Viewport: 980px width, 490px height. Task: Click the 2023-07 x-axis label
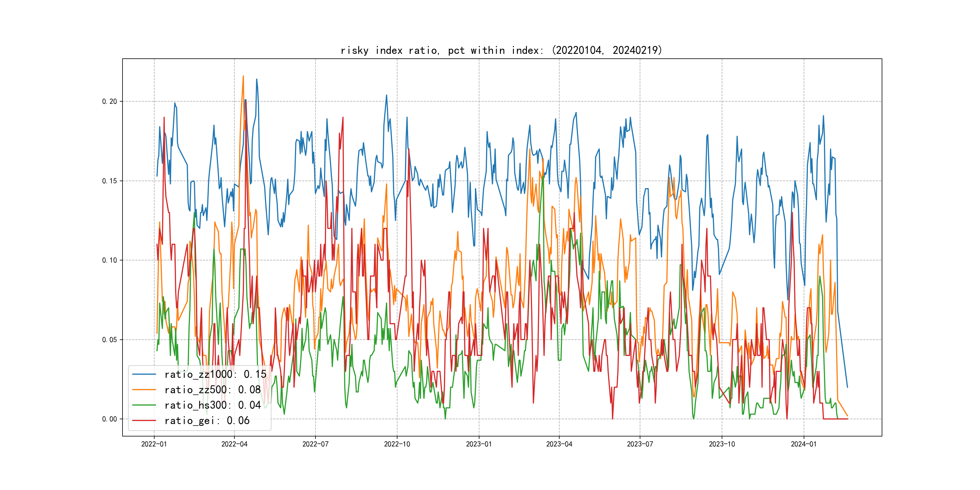coord(640,444)
